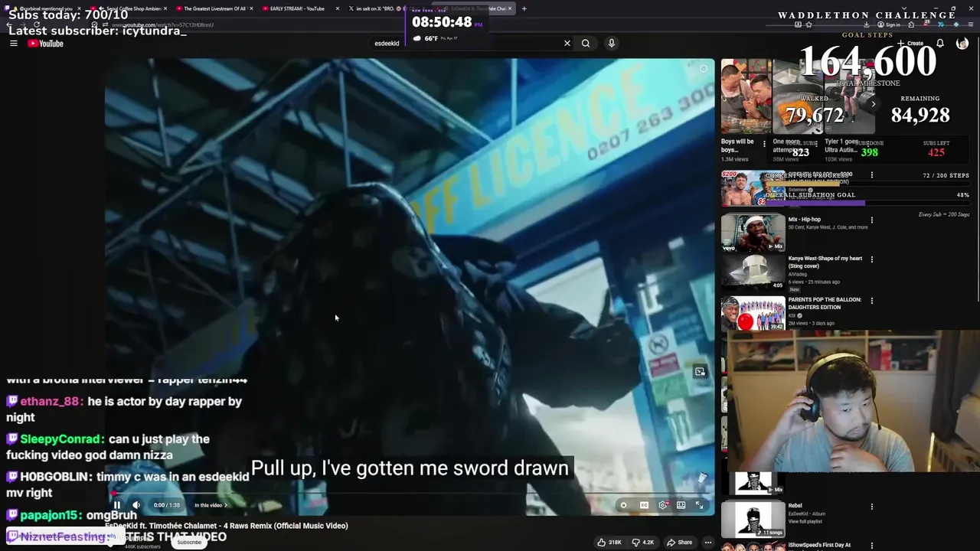Open the 'Mix - Hip-hop' thumbnail
Image resolution: width=980 pixels, height=551 pixels.
(x=753, y=232)
